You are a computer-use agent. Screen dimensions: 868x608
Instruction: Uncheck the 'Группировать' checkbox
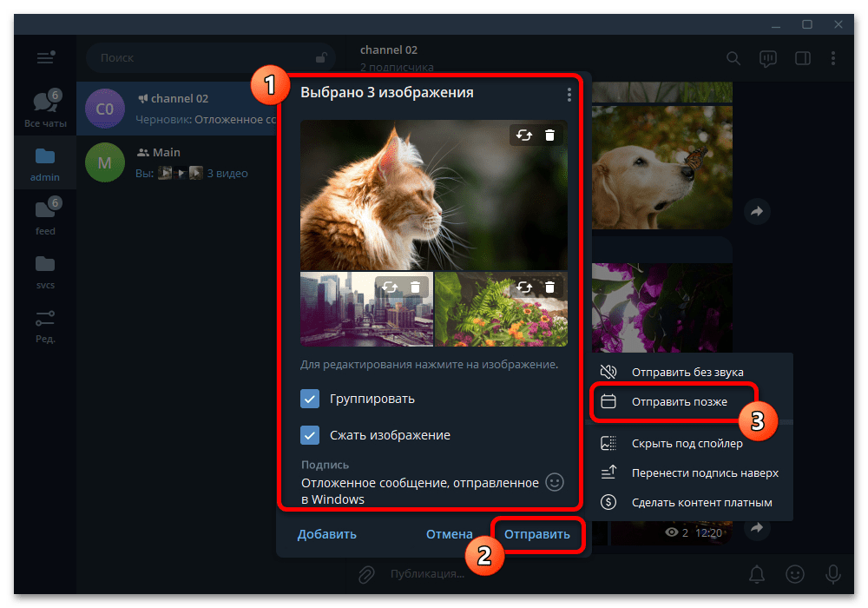click(x=310, y=399)
